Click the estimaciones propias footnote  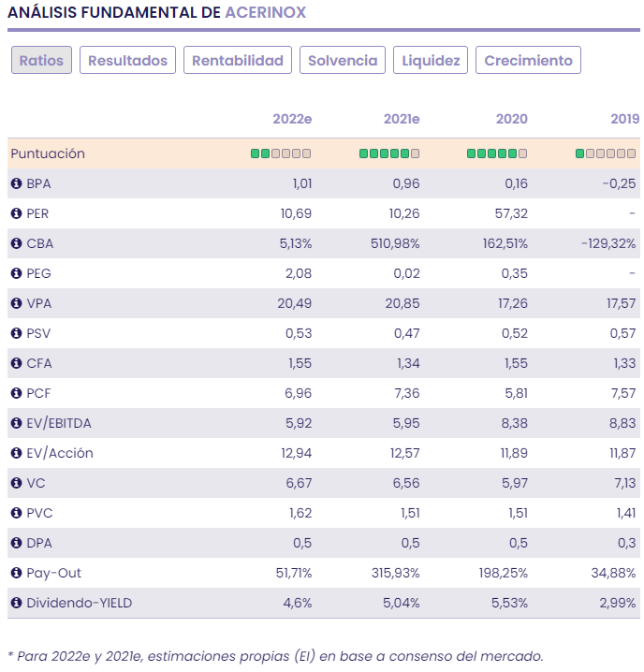276,656
